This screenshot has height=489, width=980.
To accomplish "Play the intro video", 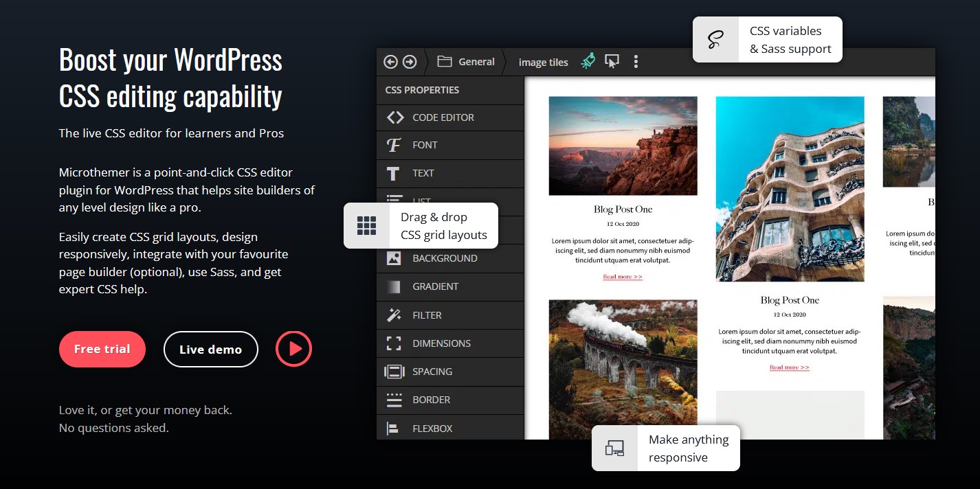I will 294,349.
